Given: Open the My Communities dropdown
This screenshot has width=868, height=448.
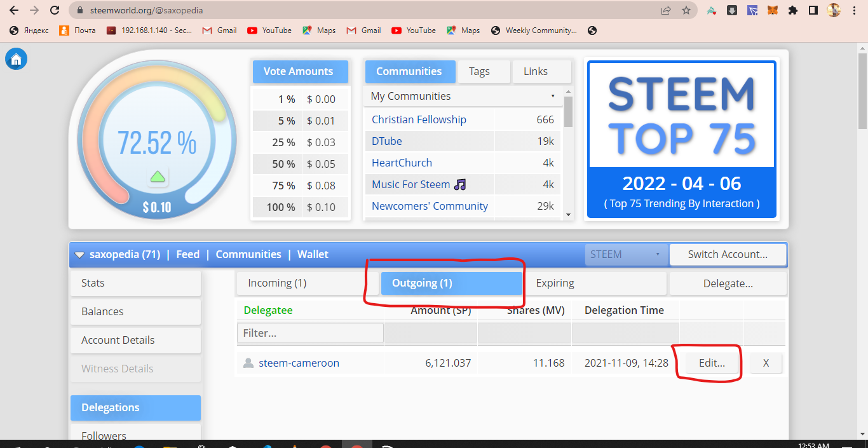Looking at the screenshot, I should click(463, 96).
